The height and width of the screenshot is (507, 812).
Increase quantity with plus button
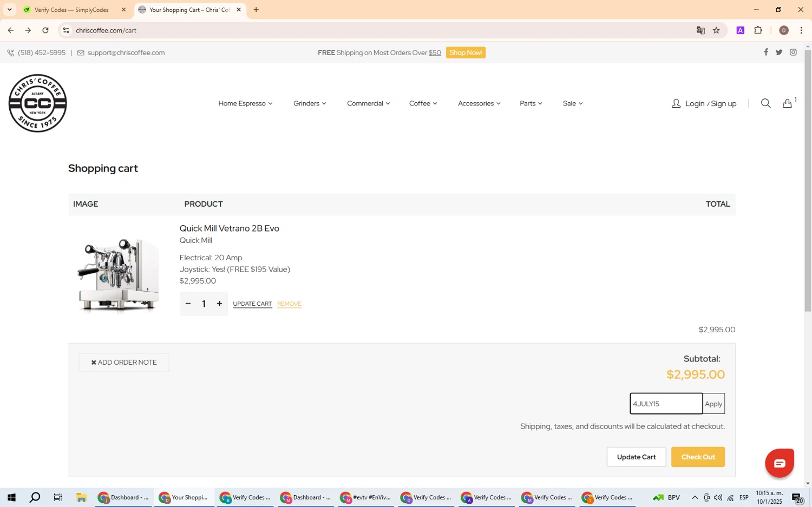click(x=219, y=304)
